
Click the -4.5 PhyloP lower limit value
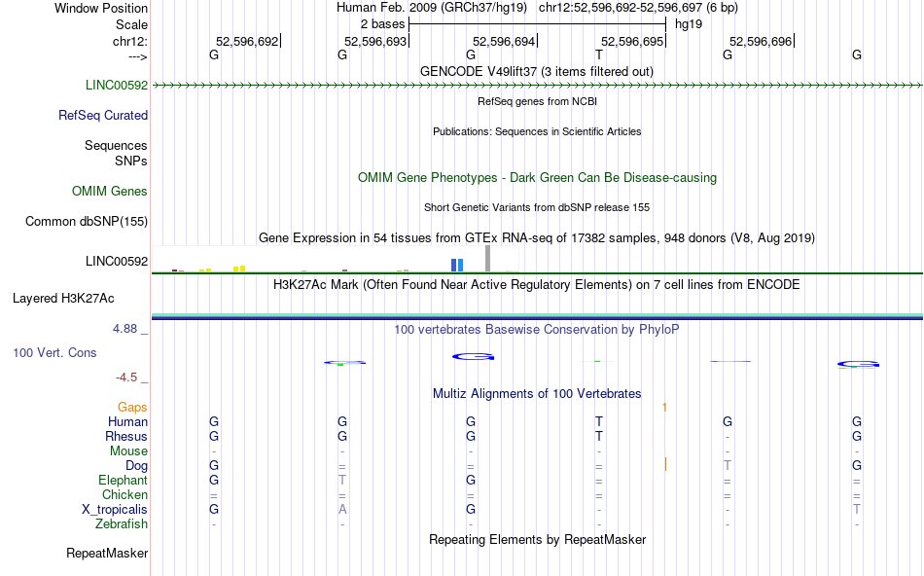click(126, 378)
